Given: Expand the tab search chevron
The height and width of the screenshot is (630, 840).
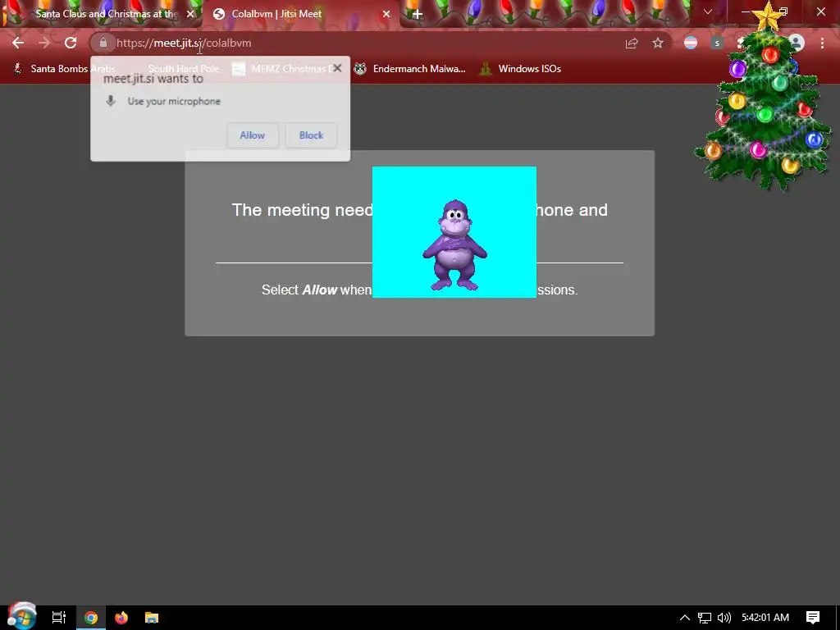Looking at the screenshot, I should click(708, 11).
